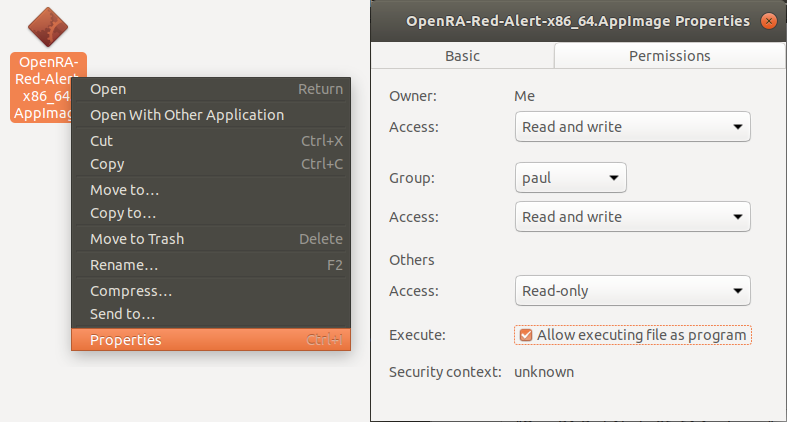This screenshot has height=422, width=787.
Task: Open the Owner Access dropdown
Action: pos(633,127)
